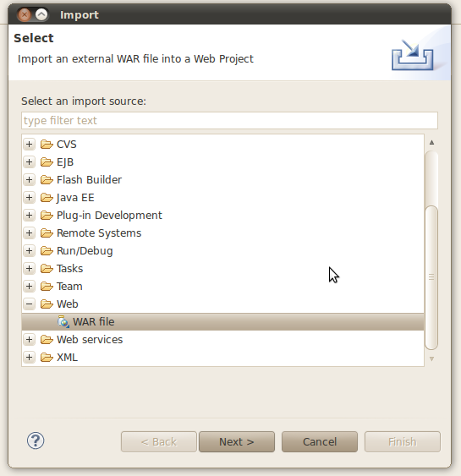Select the WAR file globe icon
The width and height of the screenshot is (461, 476).
pos(63,322)
